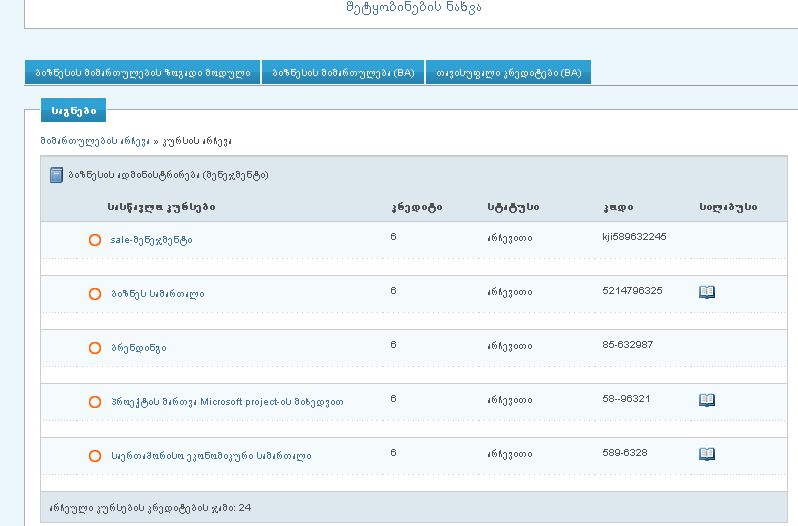Select the ბიზნეს სამართალი course radio button

coord(95,294)
